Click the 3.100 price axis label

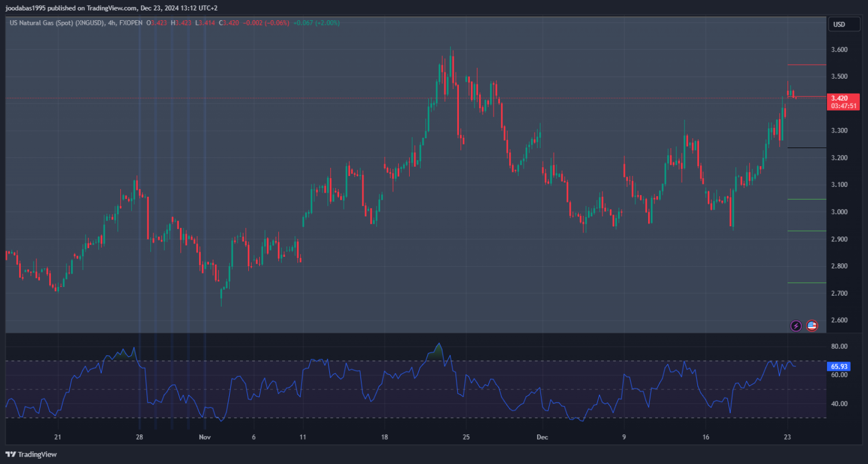tap(839, 185)
